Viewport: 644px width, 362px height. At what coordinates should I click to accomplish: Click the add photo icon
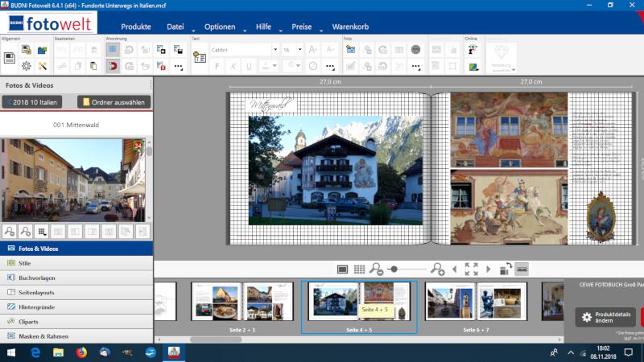coord(351,50)
